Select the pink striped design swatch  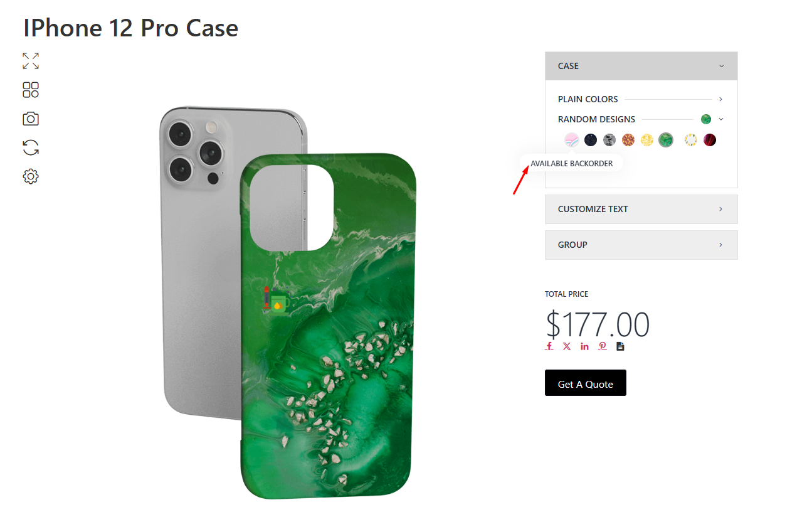[571, 140]
